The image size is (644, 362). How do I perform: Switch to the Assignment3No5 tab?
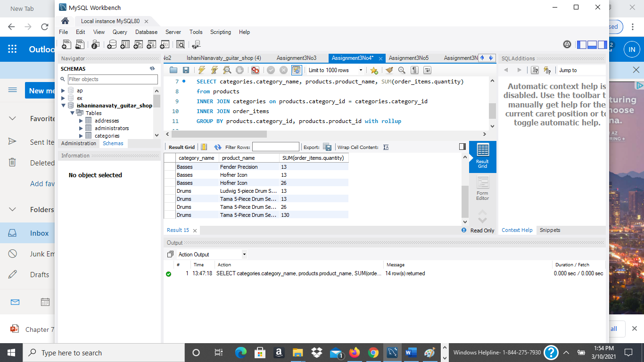point(409,58)
